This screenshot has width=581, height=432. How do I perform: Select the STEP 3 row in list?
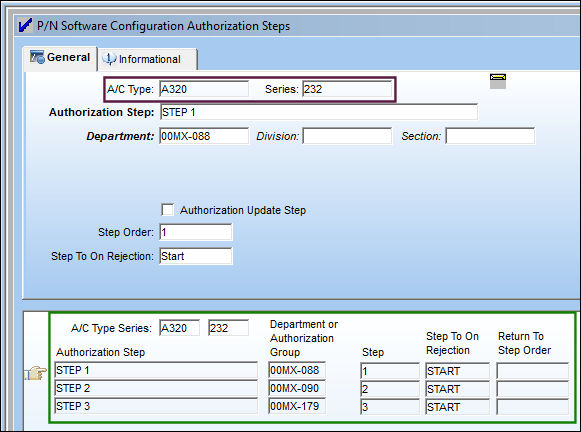[156, 406]
